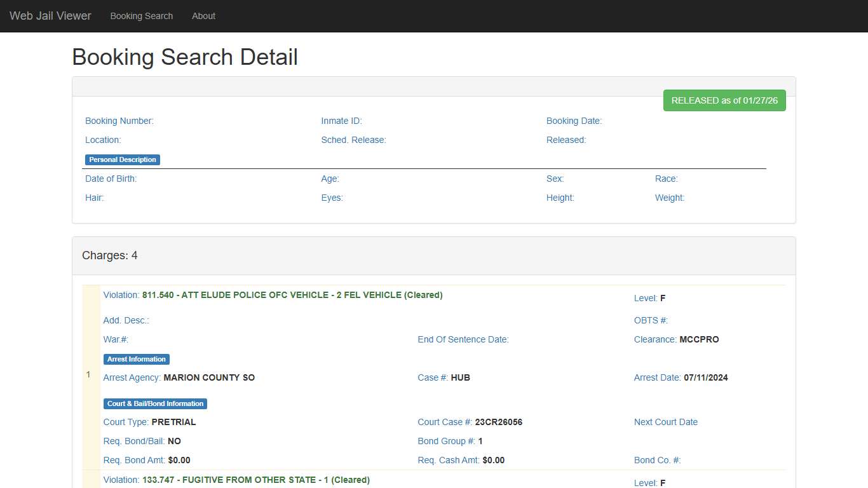
Task: Click the MCCPRO clearance value
Action: (x=699, y=339)
